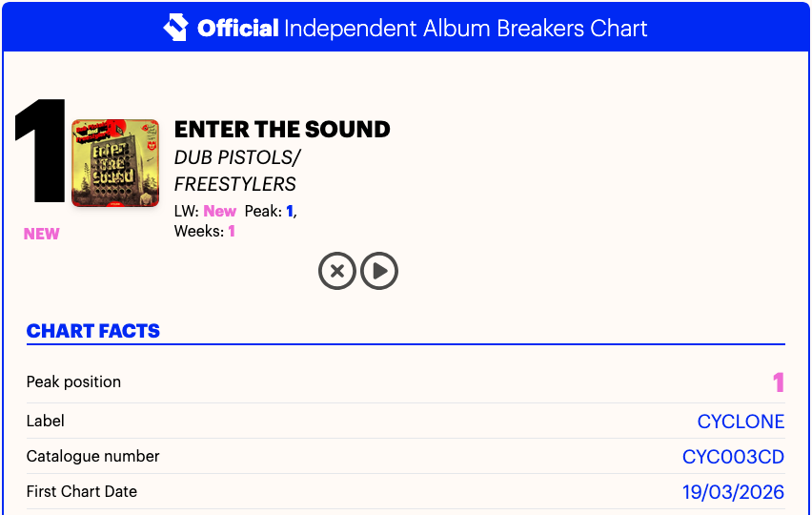Click the large chart position number 1
Screen dimensions: 812x515
pos(40,153)
